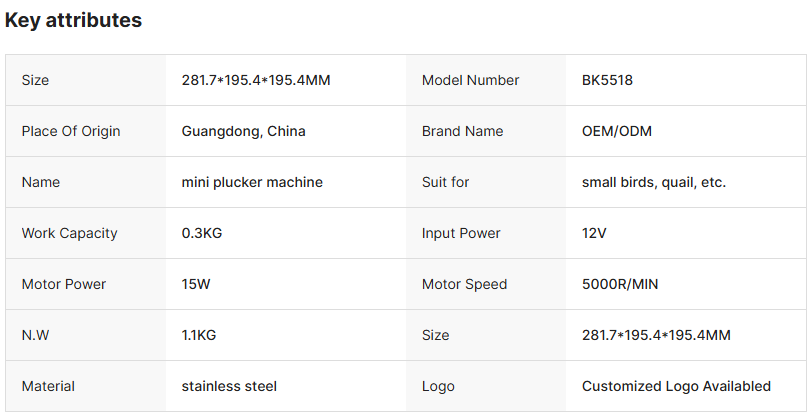
Task: Select the 1.1KG net weight value
Action: tap(198, 335)
